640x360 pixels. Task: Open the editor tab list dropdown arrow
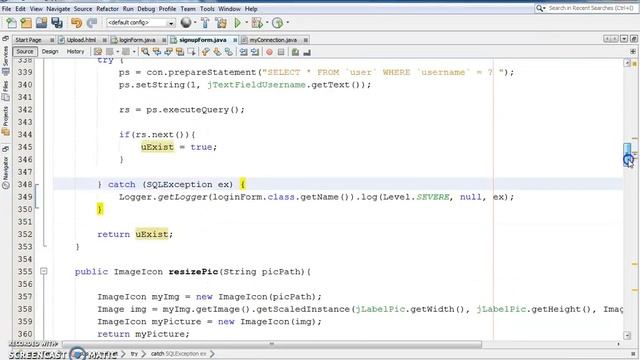[x=624, y=39]
